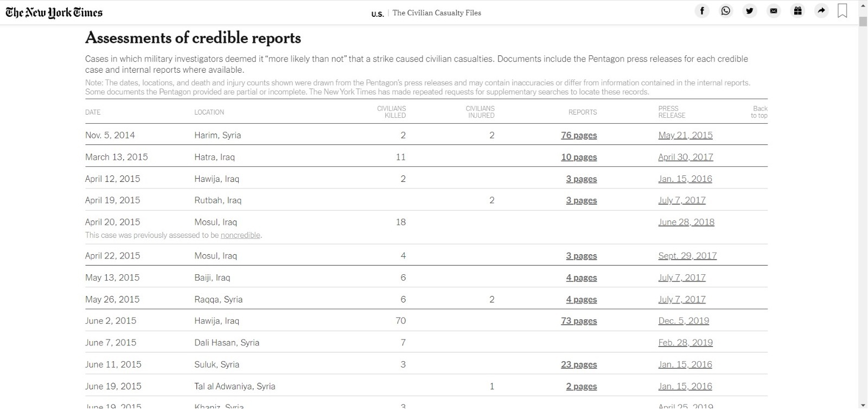Open 10 pages report for Hatra, Iraq
Screen dimensions: 868x410
pos(579,157)
